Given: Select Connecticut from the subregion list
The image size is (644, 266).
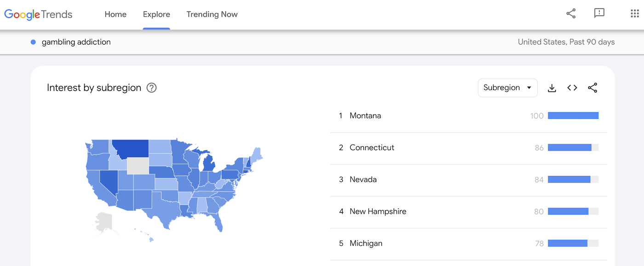Looking at the screenshot, I should pyautogui.click(x=372, y=147).
